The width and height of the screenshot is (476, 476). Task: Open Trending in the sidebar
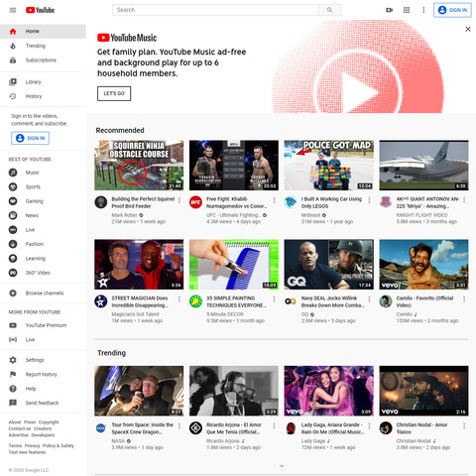(x=43, y=46)
